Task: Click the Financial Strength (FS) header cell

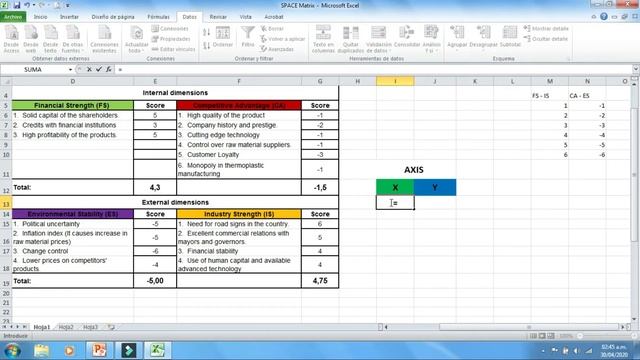Action: click(72, 105)
